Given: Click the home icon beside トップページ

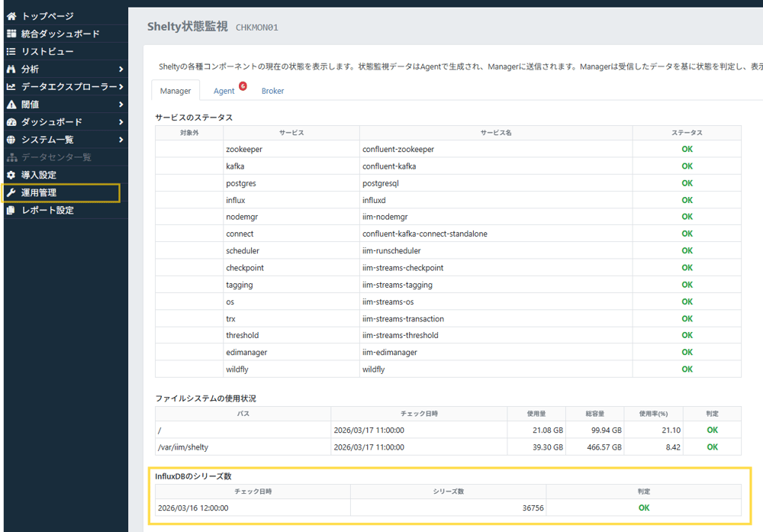Looking at the screenshot, I should pyautogui.click(x=11, y=16).
